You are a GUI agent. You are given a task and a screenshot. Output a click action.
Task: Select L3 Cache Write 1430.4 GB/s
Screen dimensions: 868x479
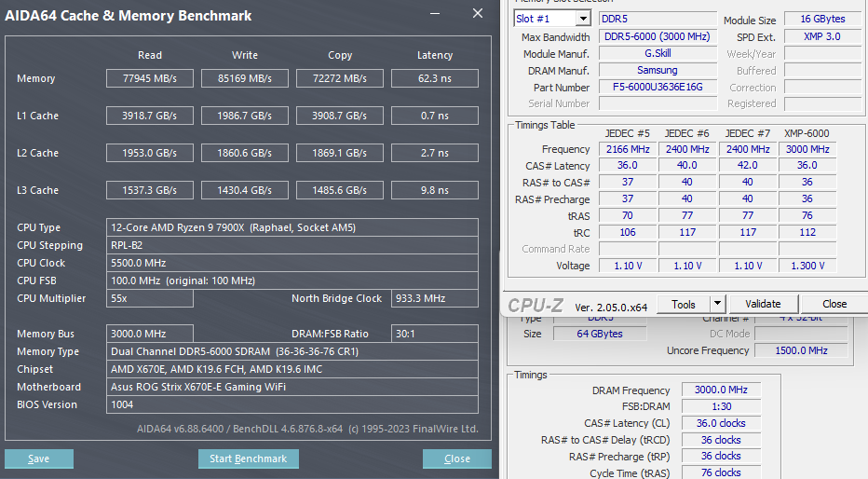(245, 190)
